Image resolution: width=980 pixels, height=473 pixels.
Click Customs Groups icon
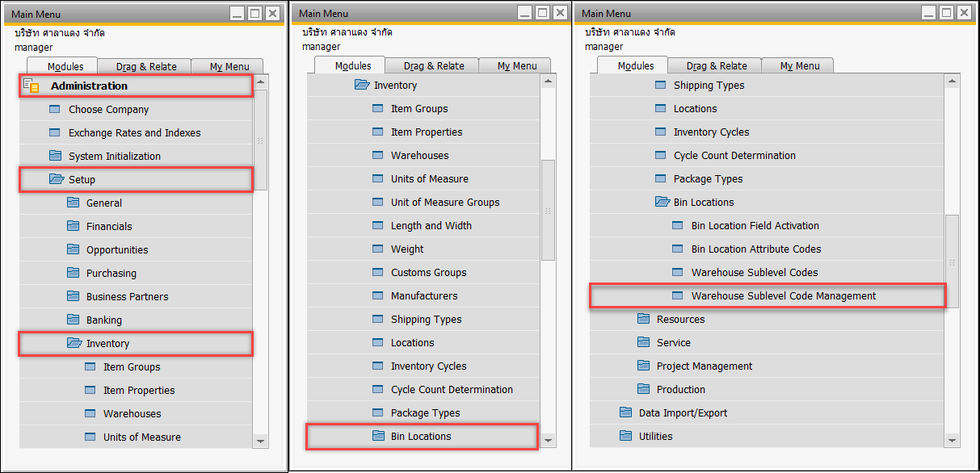click(x=378, y=272)
